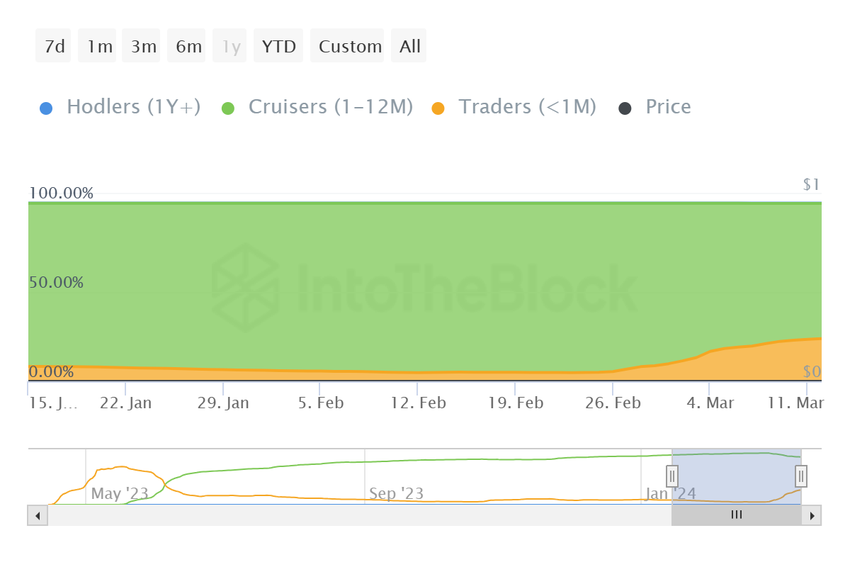850x567 pixels.
Task: Click the navigator scrollbar thumb grip
Action: click(737, 515)
